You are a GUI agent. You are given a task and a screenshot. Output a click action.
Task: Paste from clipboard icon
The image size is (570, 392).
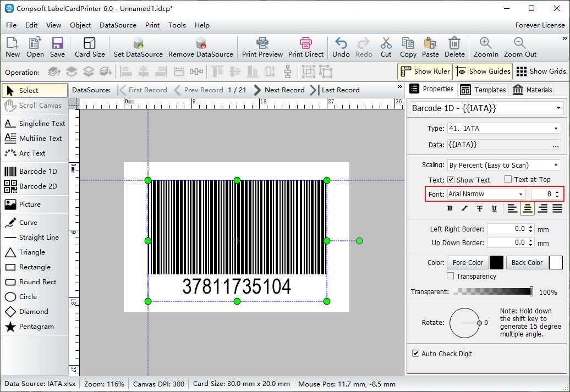[x=430, y=47]
